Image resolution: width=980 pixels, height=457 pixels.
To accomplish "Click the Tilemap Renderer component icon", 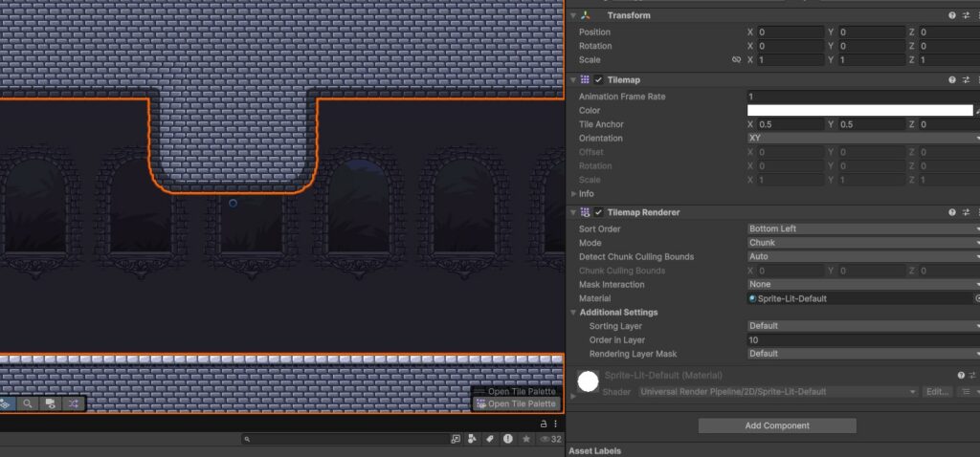I will click(585, 212).
